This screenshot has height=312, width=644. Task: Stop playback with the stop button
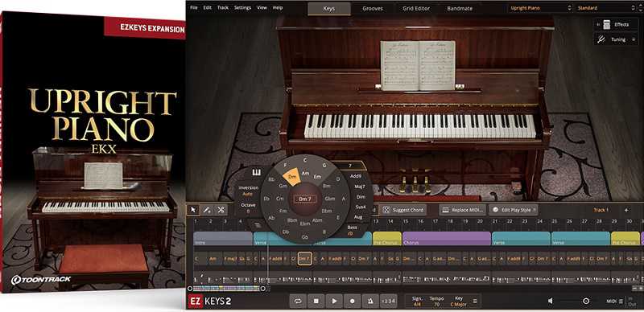[x=316, y=301]
